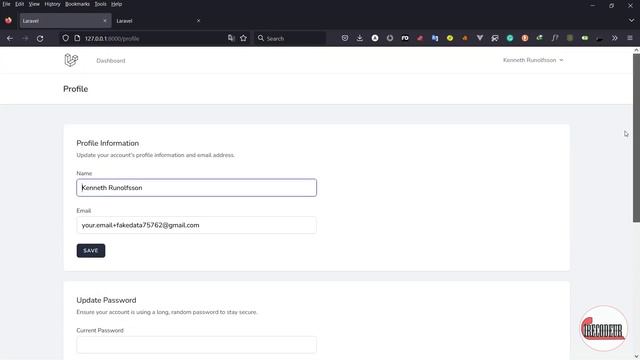
Task: Focus the Name input field
Action: coord(196,188)
